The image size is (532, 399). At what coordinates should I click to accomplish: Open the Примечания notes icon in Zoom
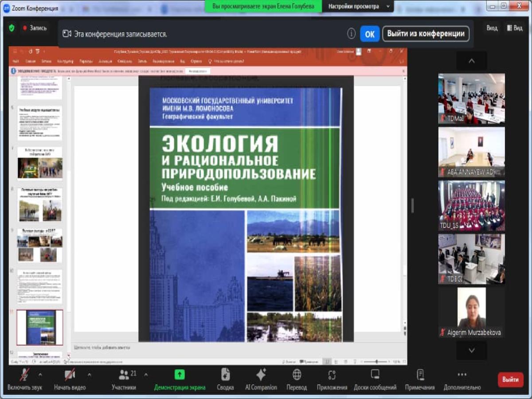tap(420, 375)
